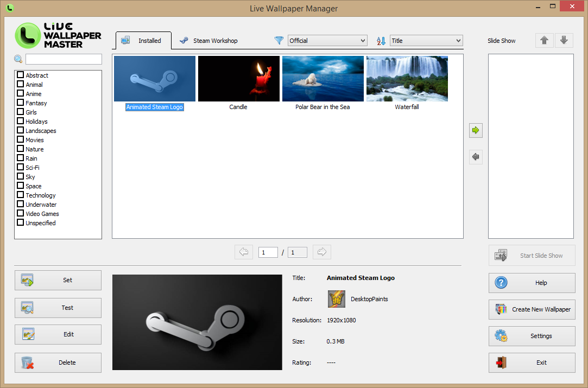Check the Fantasy category

(x=21, y=103)
